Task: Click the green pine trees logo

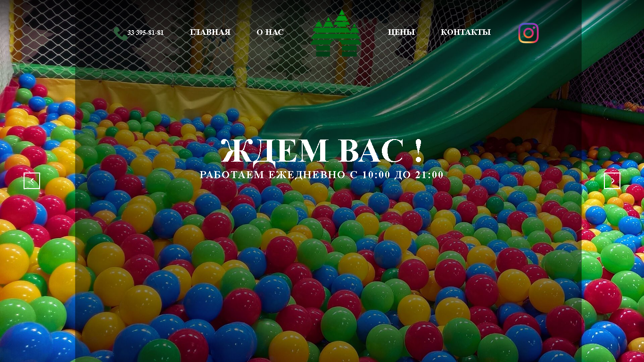Action: coord(336,33)
